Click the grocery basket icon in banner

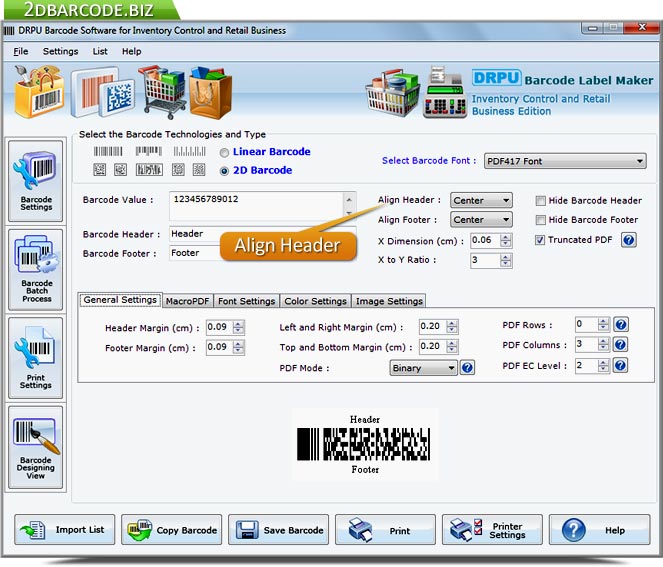click(393, 93)
